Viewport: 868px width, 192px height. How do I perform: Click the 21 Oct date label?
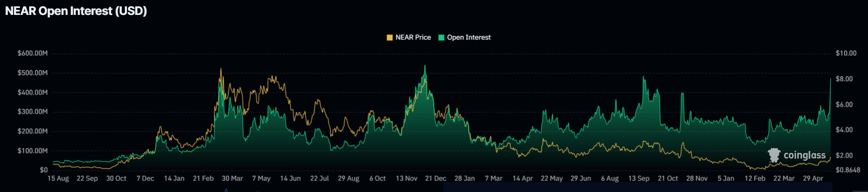(x=668, y=178)
